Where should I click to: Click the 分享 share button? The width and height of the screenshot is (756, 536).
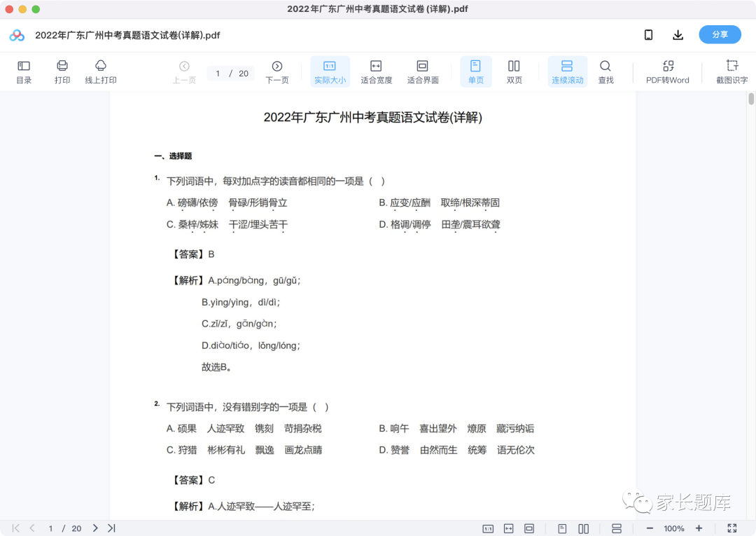click(x=720, y=35)
